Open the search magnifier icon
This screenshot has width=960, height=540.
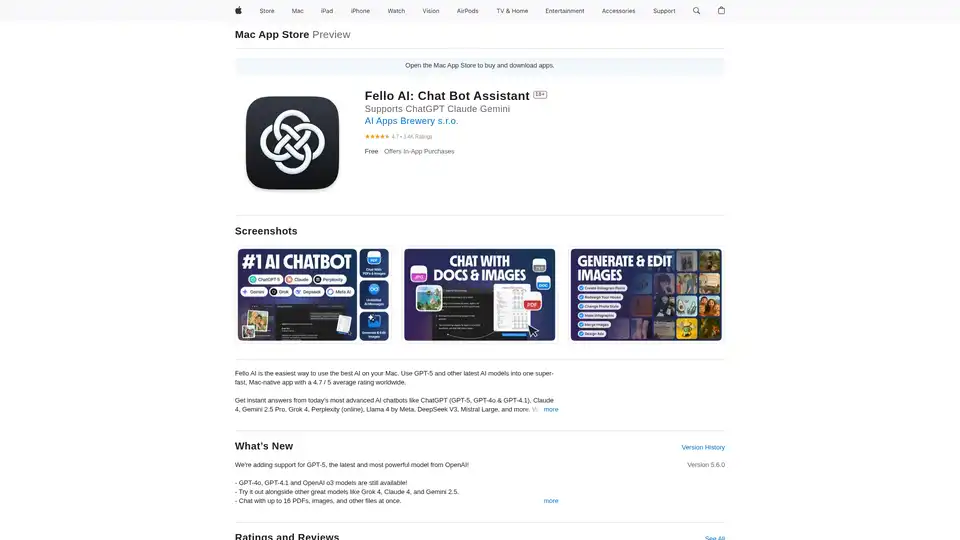click(697, 11)
